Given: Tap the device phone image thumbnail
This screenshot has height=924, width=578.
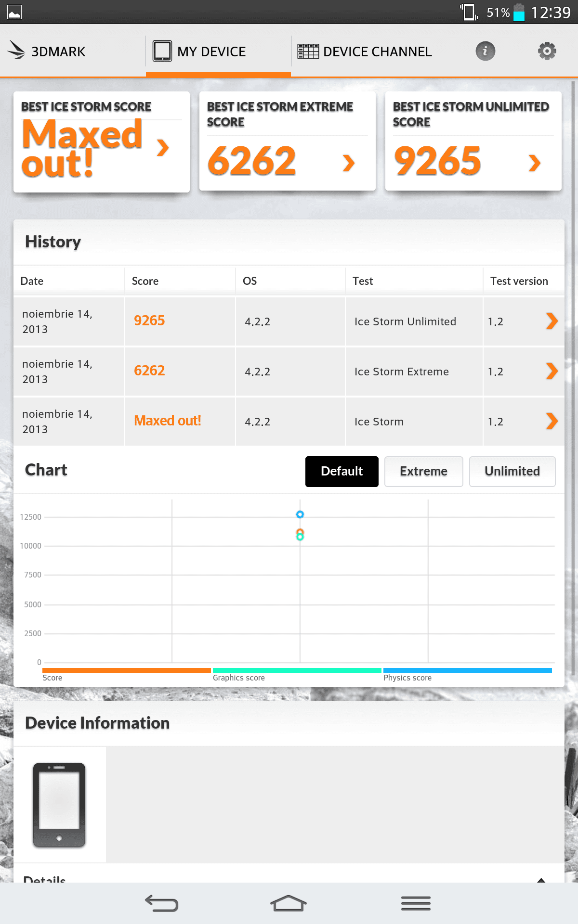Looking at the screenshot, I should coord(59,805).
